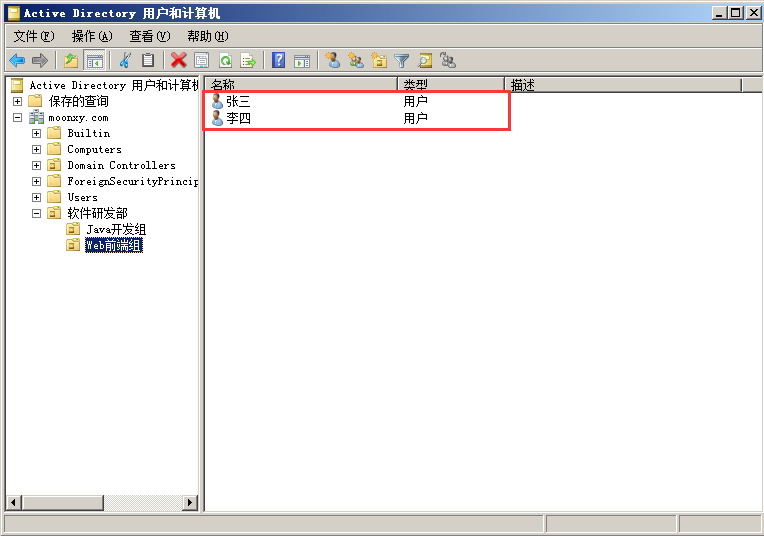Click 用户 type cell in 李四 row
The image size is (764, 536).
(x=416, y=118)
